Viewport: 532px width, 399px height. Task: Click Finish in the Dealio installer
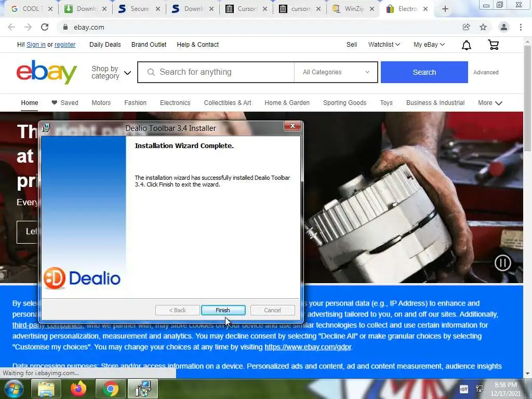tap(223, 310)
